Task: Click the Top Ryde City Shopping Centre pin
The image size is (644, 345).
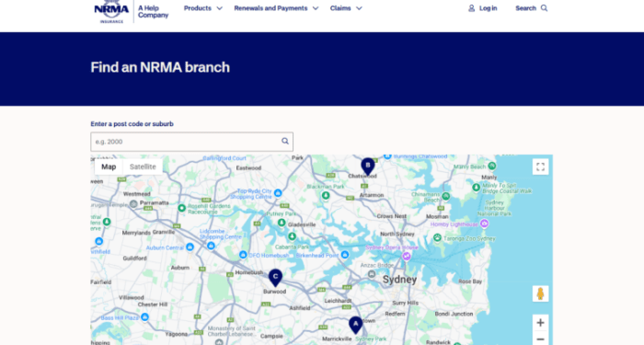Action: [x=278, y=193]
